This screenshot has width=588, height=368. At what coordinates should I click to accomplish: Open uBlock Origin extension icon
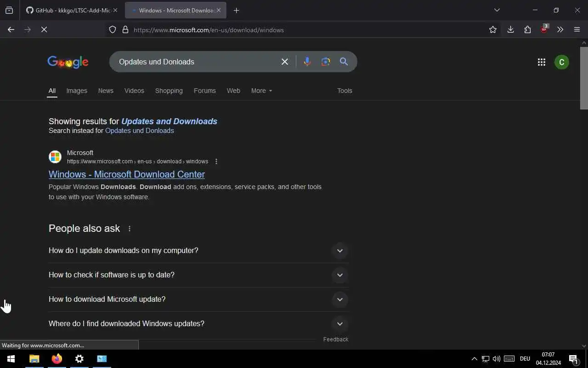(x=544, y=29)
